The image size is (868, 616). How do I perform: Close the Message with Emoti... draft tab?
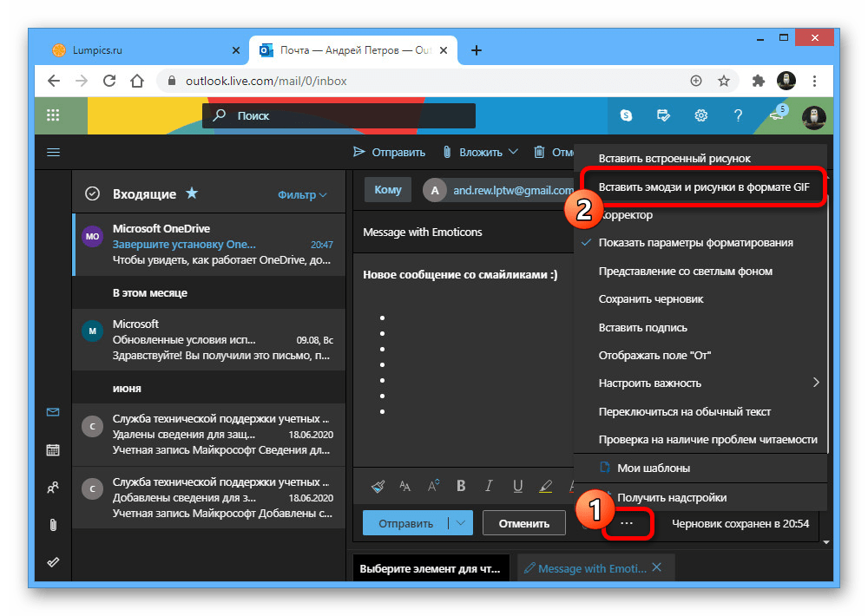pos(657,567)
